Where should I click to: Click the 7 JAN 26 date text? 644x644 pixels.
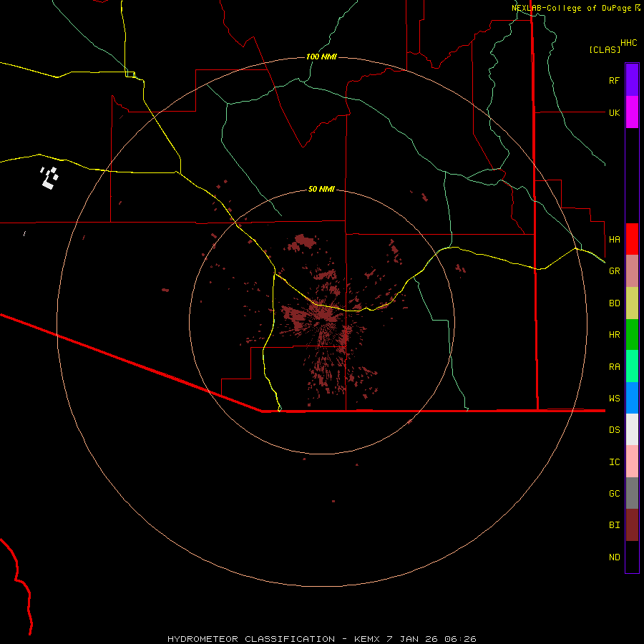(412, 639)
